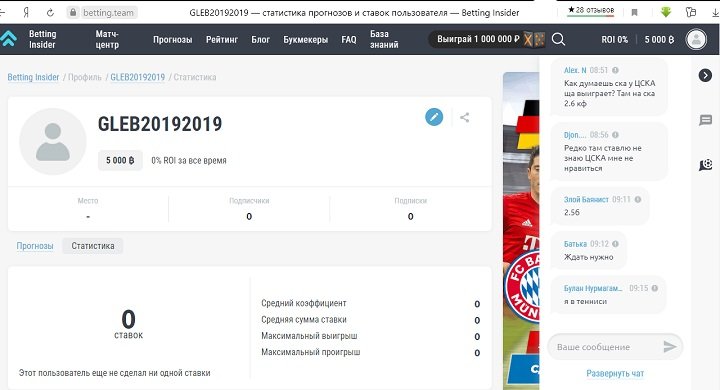The width and height of the screenshot is (720, 390).
Task: Click the browser tabs collection icon
Action: tap(691, 12)
